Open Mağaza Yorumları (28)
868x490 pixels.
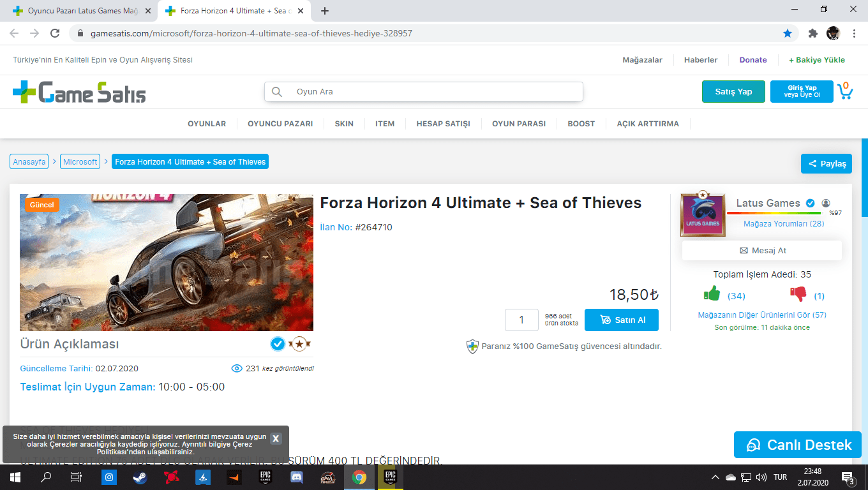[784, 224]
